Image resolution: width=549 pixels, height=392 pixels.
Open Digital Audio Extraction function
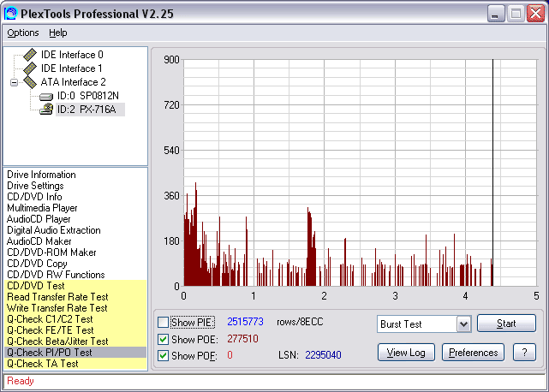[54, 230]
